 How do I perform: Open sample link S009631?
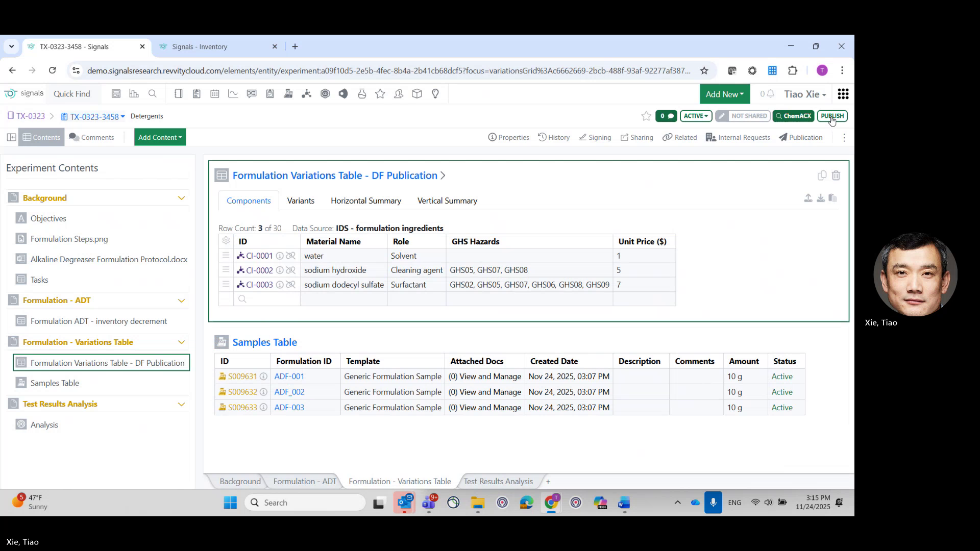242,376
